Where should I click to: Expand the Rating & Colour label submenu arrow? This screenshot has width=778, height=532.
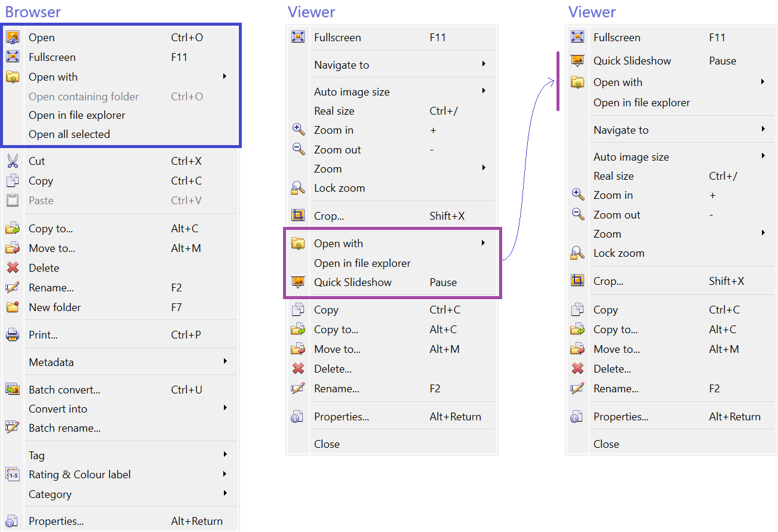(x=225, y=475)
